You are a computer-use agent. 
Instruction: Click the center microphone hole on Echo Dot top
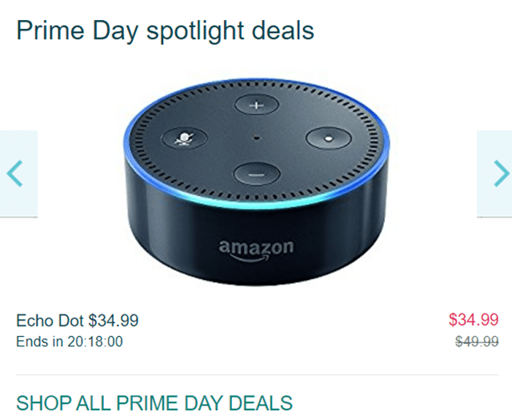pos(257,138)
